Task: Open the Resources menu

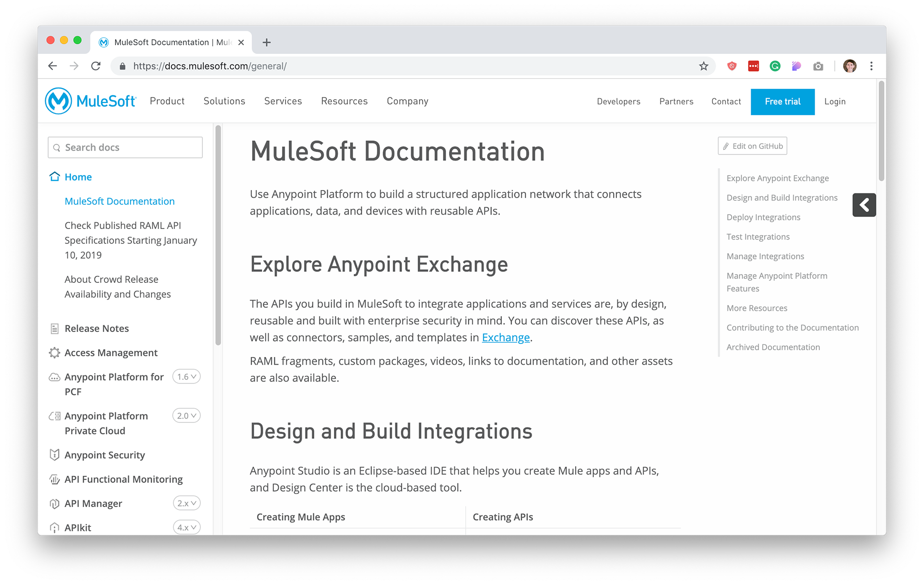Action: (x=344, y=101)
